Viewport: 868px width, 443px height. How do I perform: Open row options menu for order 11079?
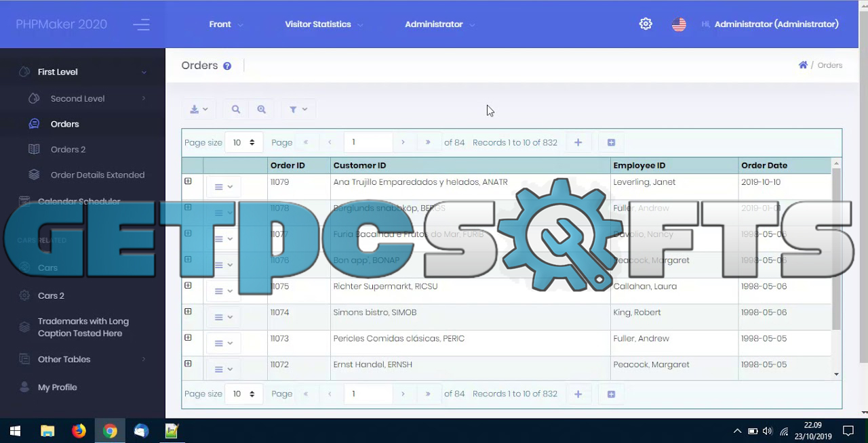pos(223,187)
